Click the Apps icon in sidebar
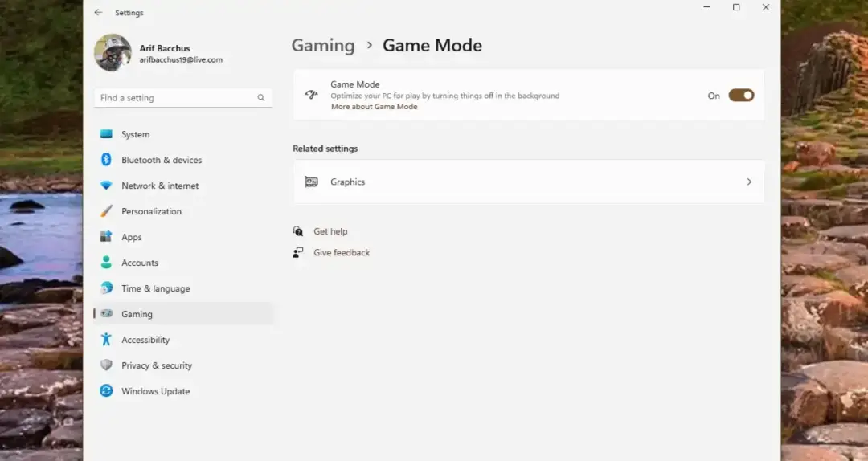The image size is (868, 461). [x=106, y=236]
